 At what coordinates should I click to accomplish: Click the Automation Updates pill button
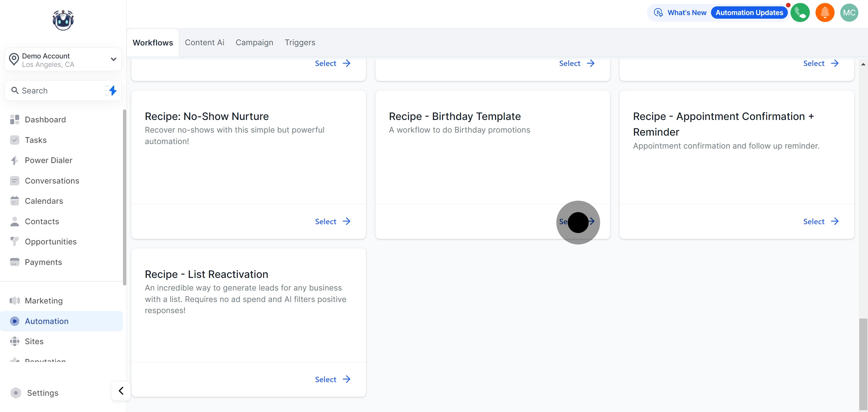tap(749, 13)
